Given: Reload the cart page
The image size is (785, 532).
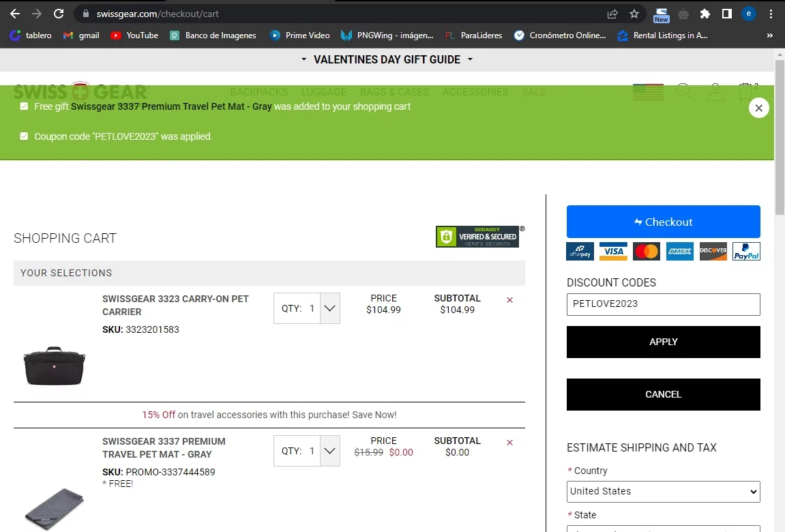Looking at the screenshot, I should [59, 14].
